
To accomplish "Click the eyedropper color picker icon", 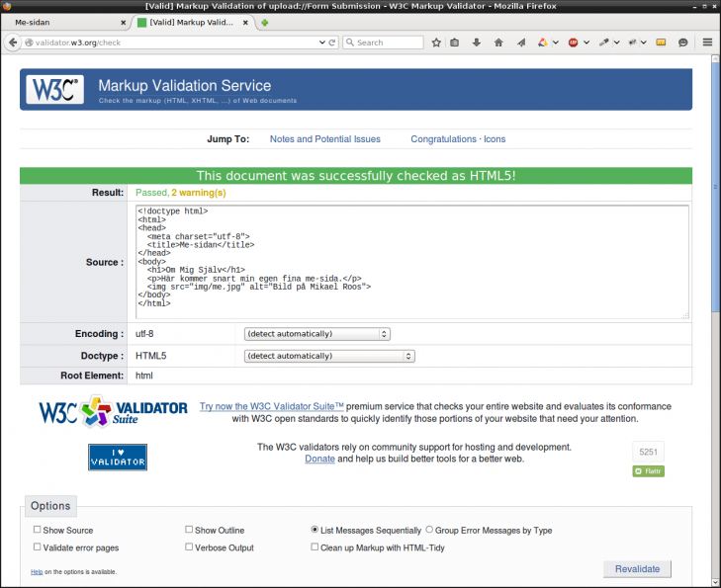I will tap(603, 42).
